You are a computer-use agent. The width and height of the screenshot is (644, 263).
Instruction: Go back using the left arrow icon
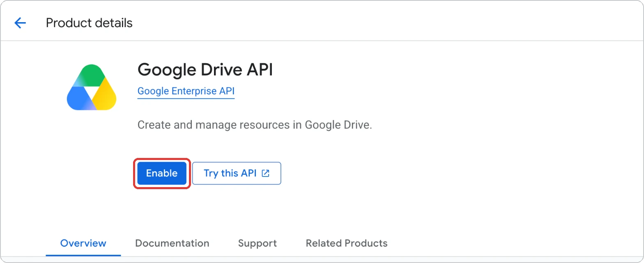(20, 23)
